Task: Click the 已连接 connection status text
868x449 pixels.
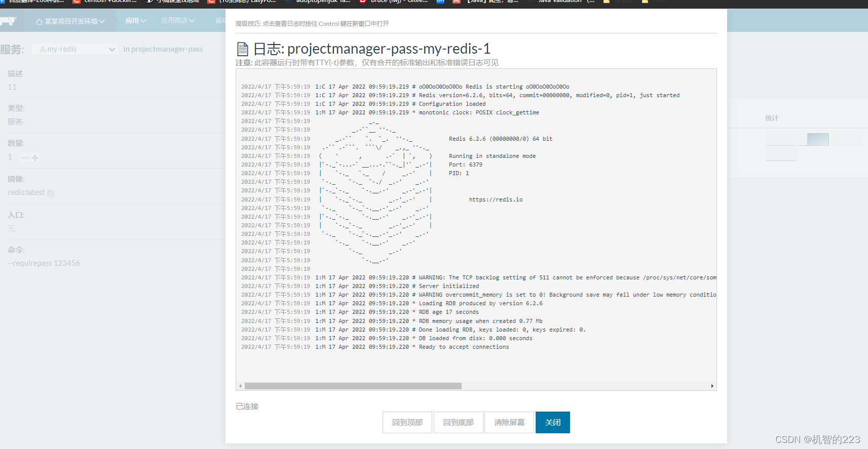Action: click(x=247, y=406)
